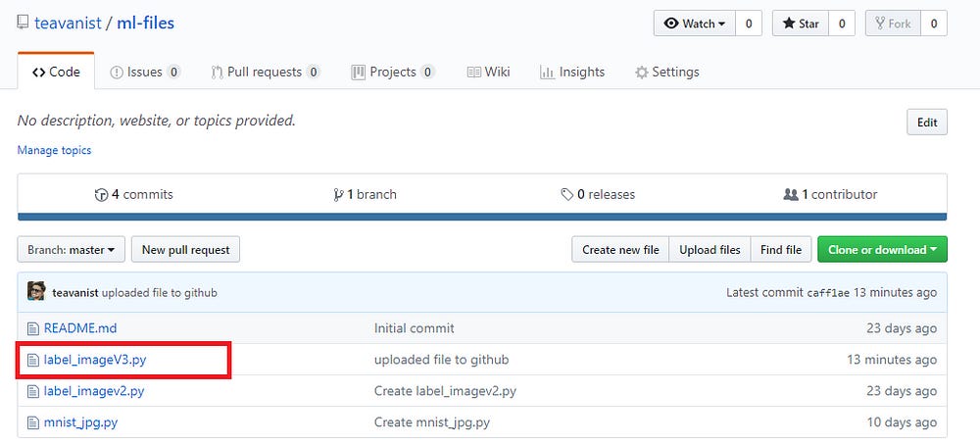View the 0 releases page
The width and height of the screenshot is (980, 444).
[x=598, y=194]
